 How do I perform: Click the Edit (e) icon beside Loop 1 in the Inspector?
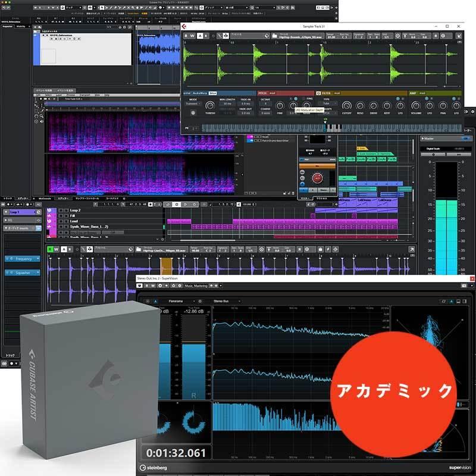[39, 212]
